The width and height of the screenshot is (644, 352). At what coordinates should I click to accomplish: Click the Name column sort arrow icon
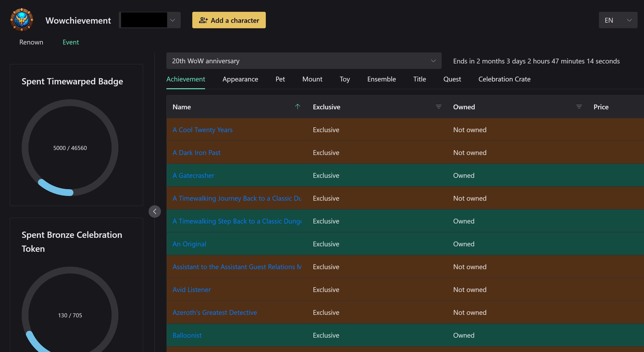point(298,107)
